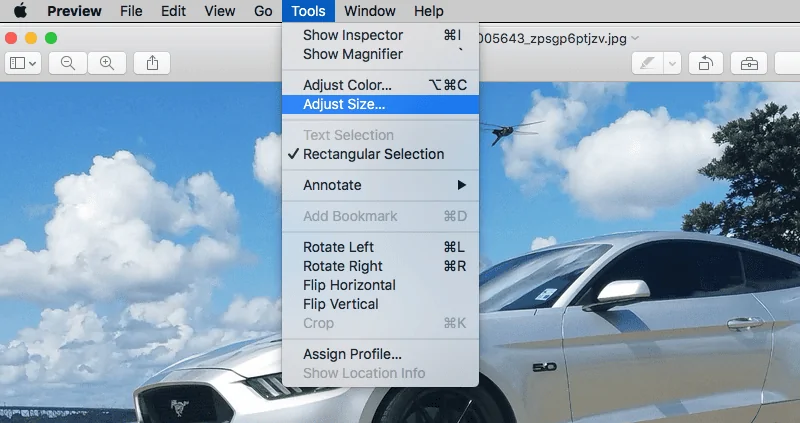This screenshot has height=423, width=800.
Task: Select Adjust Color… menu item
Action: pyautogui.click(x=381, y=85)
